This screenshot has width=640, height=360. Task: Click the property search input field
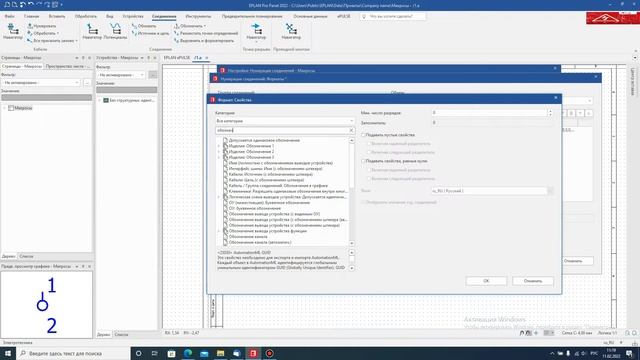[x=282, y=130]
